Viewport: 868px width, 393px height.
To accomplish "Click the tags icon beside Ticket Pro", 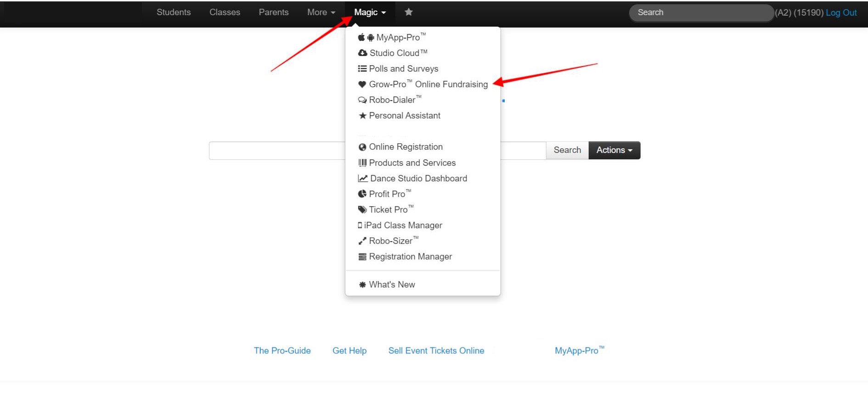I will tap(362, 210).
